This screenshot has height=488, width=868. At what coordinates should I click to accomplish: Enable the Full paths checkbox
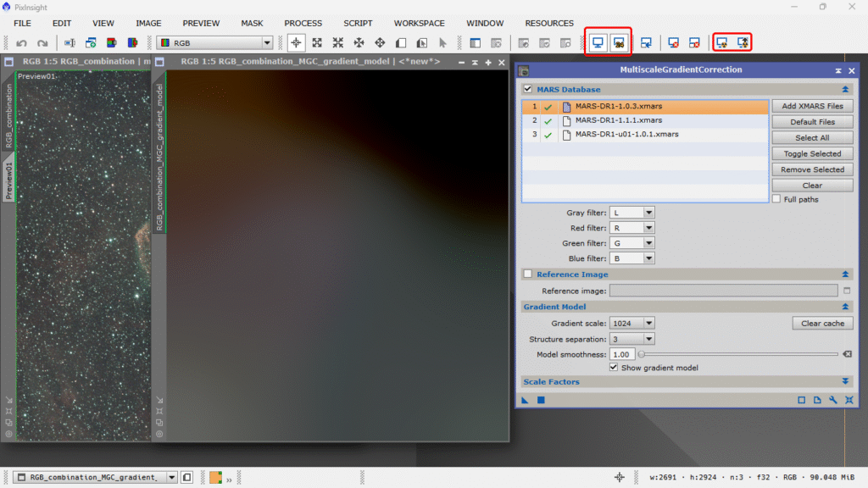coord(776,198)
